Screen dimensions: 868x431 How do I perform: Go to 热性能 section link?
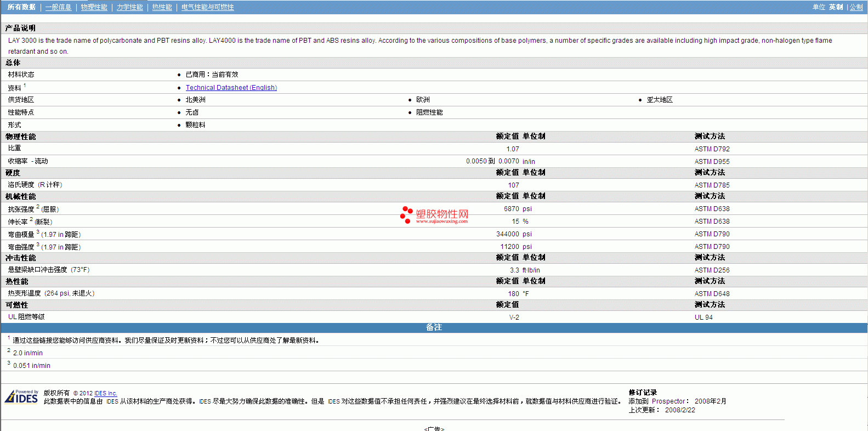162,7
